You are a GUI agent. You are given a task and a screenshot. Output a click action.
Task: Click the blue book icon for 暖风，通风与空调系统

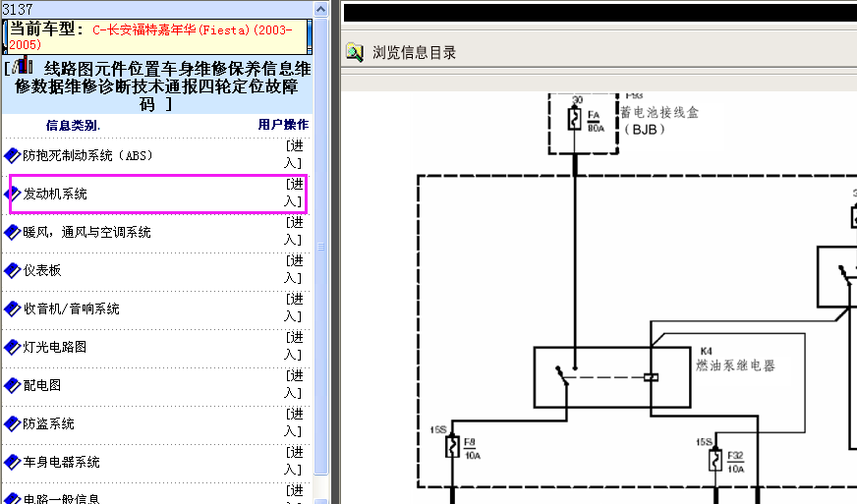coord(12,232)
